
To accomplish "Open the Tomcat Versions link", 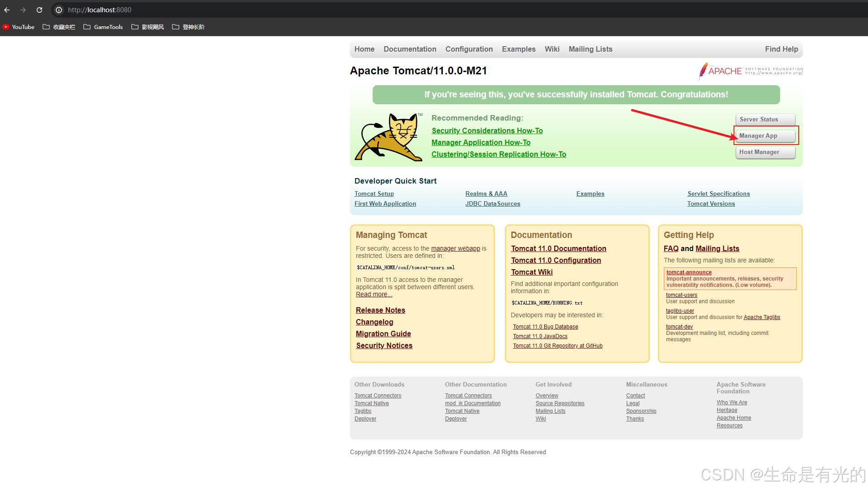I will coord(711,203).
